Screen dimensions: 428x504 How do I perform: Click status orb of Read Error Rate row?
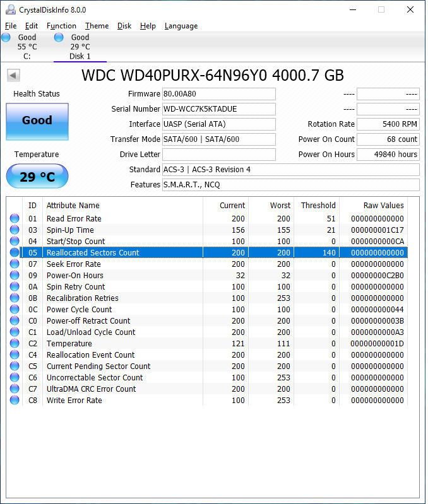[x=15, y=218]
